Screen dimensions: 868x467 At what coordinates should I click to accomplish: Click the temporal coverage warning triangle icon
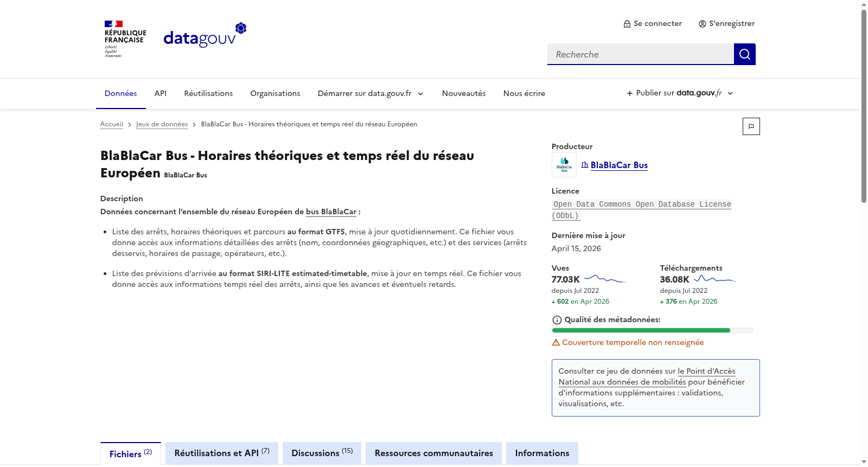click(x=556, y=343)
